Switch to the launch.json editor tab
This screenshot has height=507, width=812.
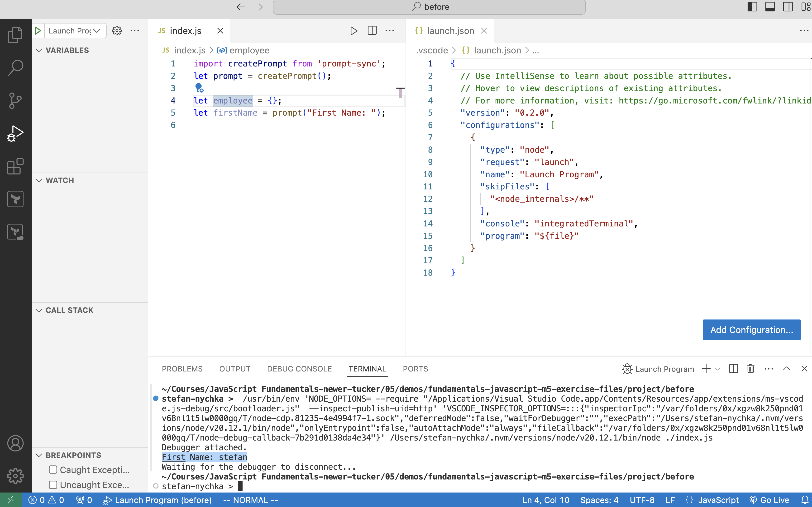pos(450,31)
